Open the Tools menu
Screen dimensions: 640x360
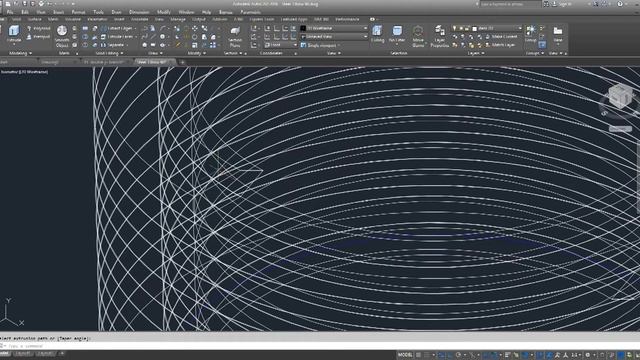point(98,12)
